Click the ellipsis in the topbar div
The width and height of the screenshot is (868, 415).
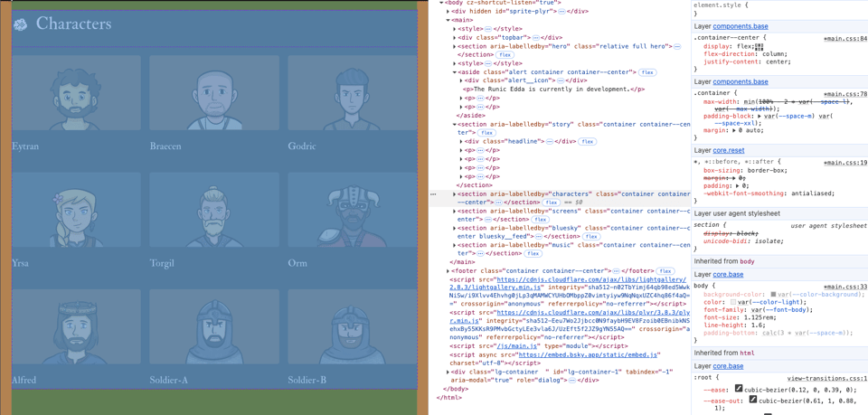(x=535, y=38)
